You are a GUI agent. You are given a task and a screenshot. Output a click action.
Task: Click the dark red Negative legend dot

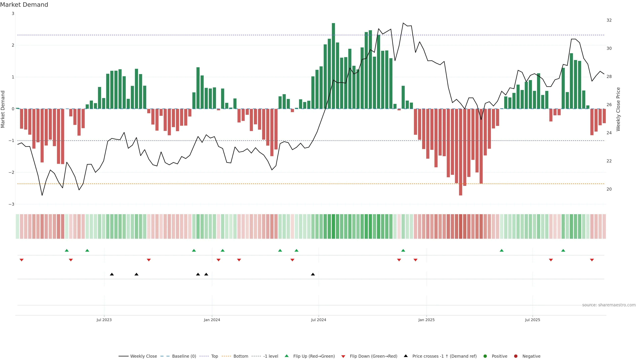(516, 356)
